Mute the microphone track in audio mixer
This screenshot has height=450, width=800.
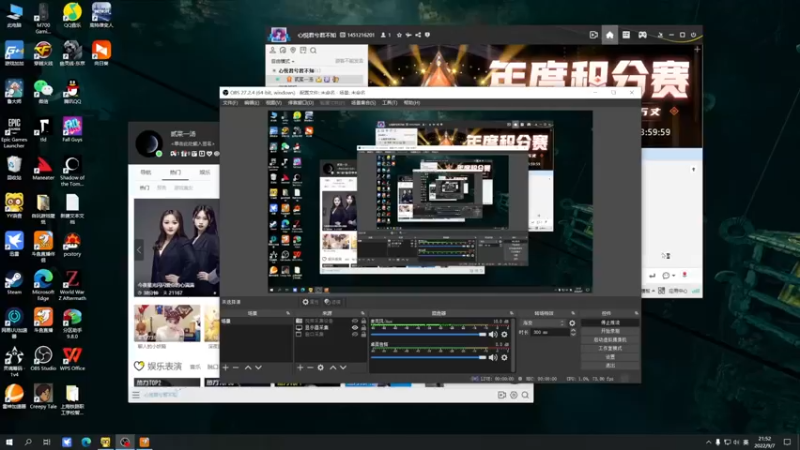493,335
